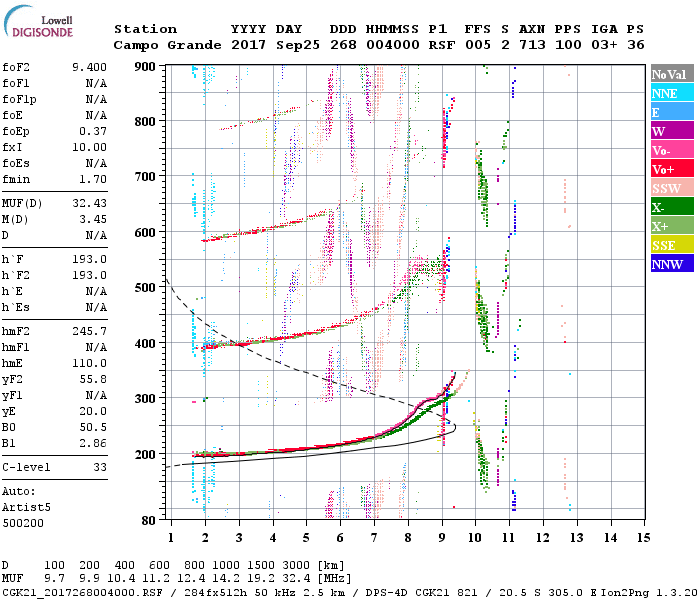The image size is (700, 600).
Task: Click the C-level value 33
Action: tap(100, 467)
